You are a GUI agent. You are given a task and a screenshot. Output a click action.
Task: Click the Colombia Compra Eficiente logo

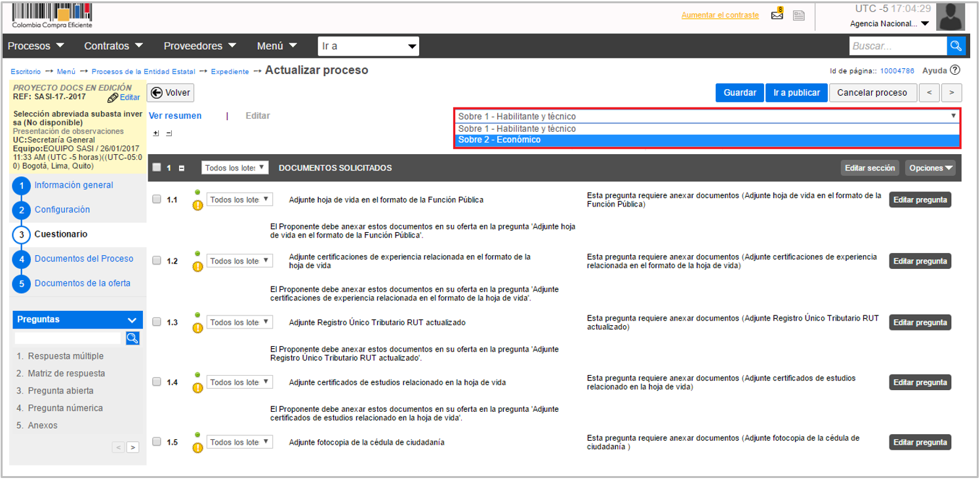coord(52,16)
